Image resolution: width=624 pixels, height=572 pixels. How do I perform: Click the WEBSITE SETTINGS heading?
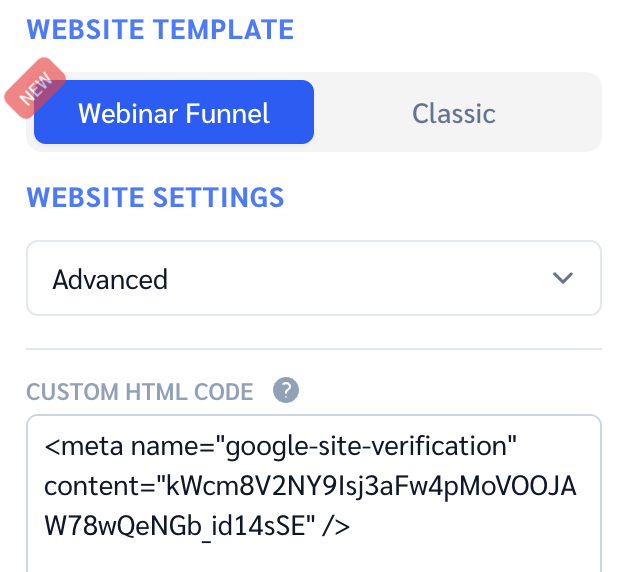pyautogui.click(x=155, y=197)
